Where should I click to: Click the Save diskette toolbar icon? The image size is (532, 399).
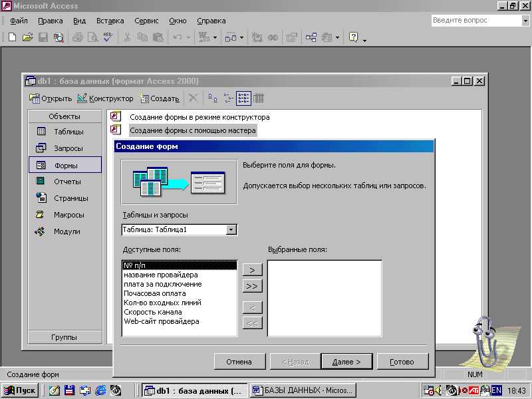click(43, 37)
